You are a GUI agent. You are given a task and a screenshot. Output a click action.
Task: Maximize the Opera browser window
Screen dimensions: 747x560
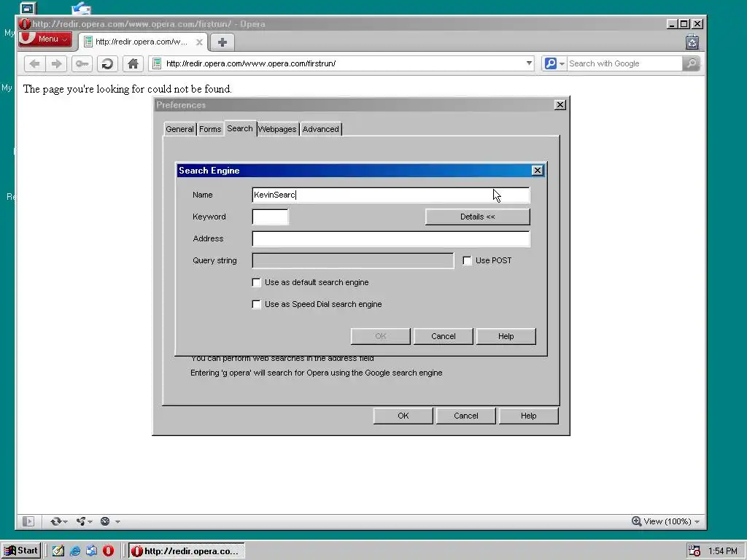click(684, 24)
